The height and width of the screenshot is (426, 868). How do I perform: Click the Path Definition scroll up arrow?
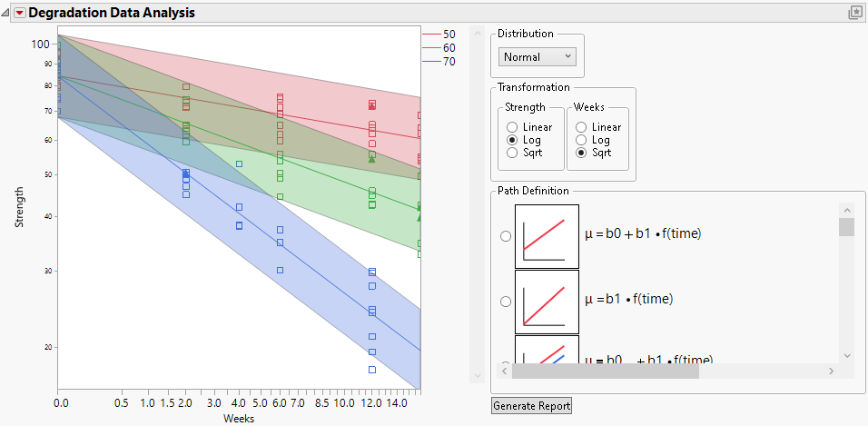point(846,209)
